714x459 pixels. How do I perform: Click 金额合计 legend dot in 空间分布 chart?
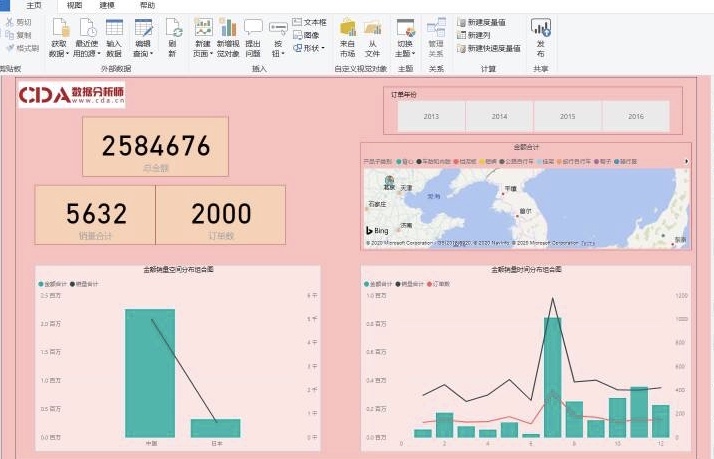pyautogui.click(x=41, y=284)
